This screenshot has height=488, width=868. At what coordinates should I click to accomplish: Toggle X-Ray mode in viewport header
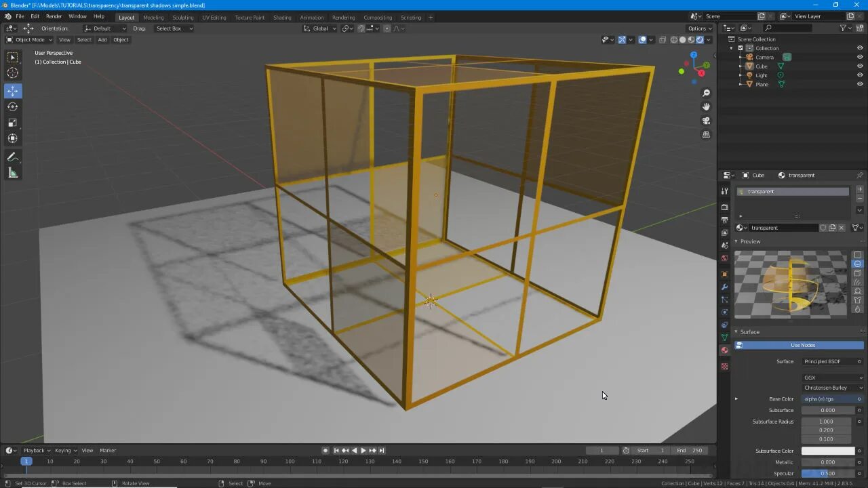663,39
